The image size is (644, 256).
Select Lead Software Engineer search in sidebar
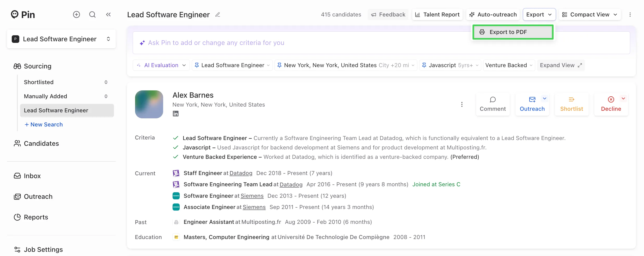coord(67,110)
